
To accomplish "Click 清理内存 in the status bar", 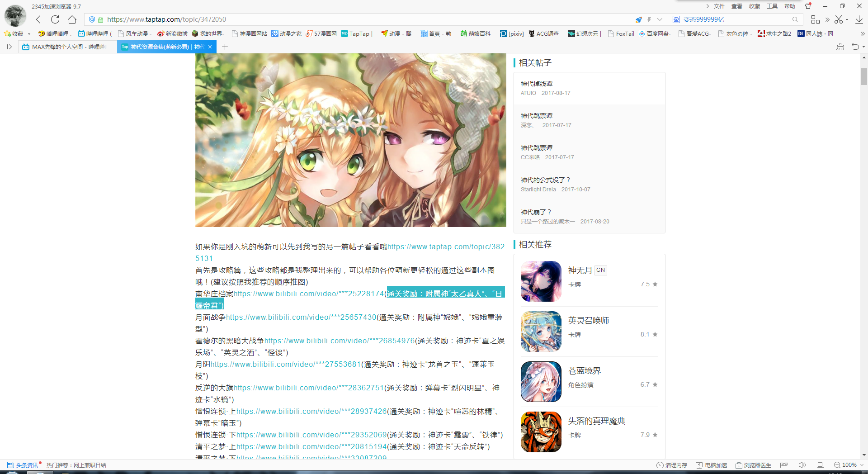I will point(672,465).
